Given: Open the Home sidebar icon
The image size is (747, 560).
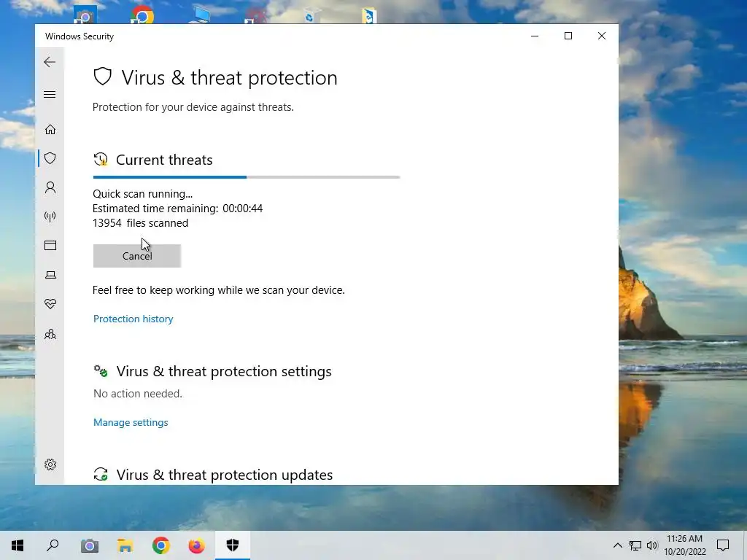Looking at the screenshot, I should (x=50, y=130).
